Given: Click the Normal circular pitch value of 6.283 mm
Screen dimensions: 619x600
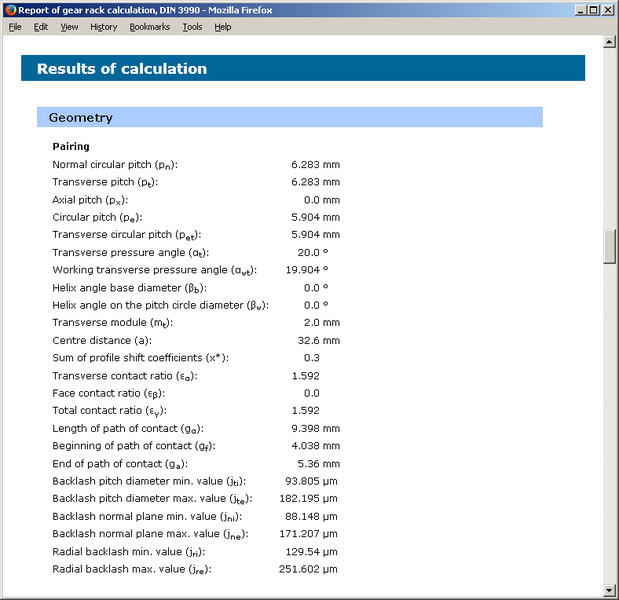Looking at the screenshot, I should coord(315,164).
